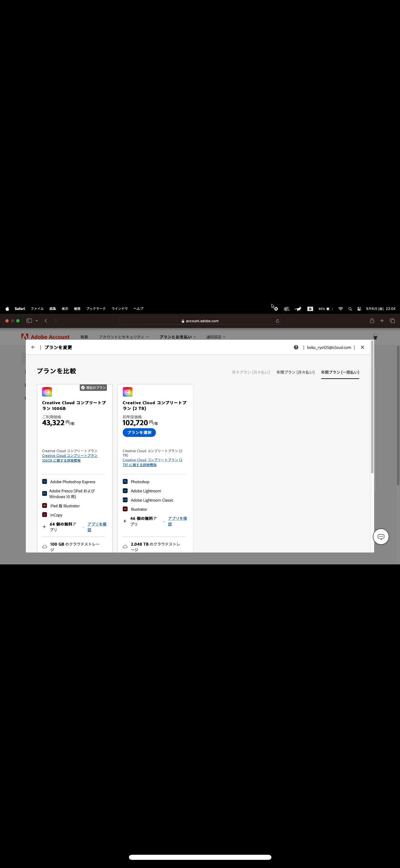Click the running cat menu bar icon
Screen dimensions: 400x868
point(298,309)
